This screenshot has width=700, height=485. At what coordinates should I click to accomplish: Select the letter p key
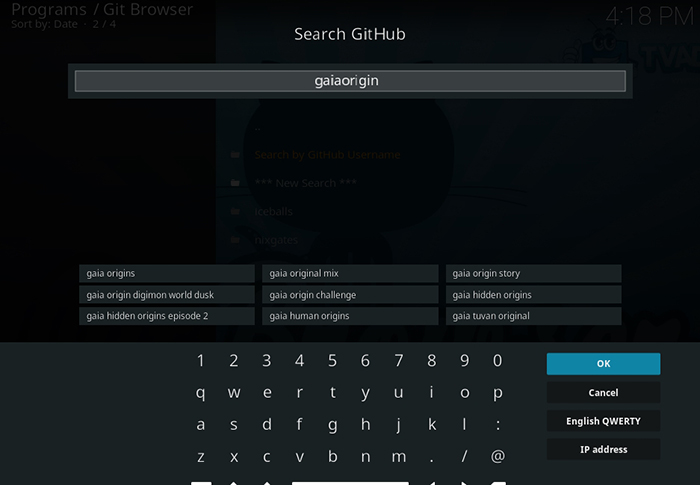[497, 393]
